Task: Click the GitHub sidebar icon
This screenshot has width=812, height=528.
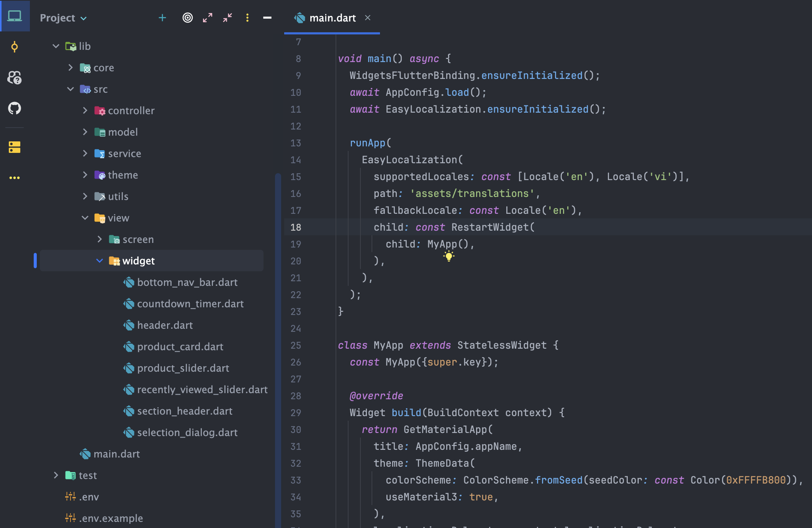Action: (x=15, y=108)
